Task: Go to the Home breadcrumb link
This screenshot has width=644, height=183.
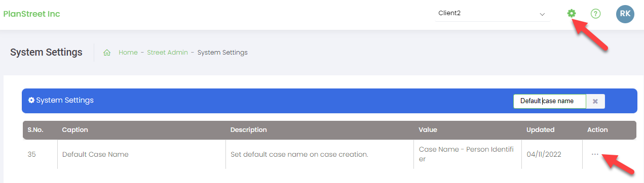Action: coord(128,53)
